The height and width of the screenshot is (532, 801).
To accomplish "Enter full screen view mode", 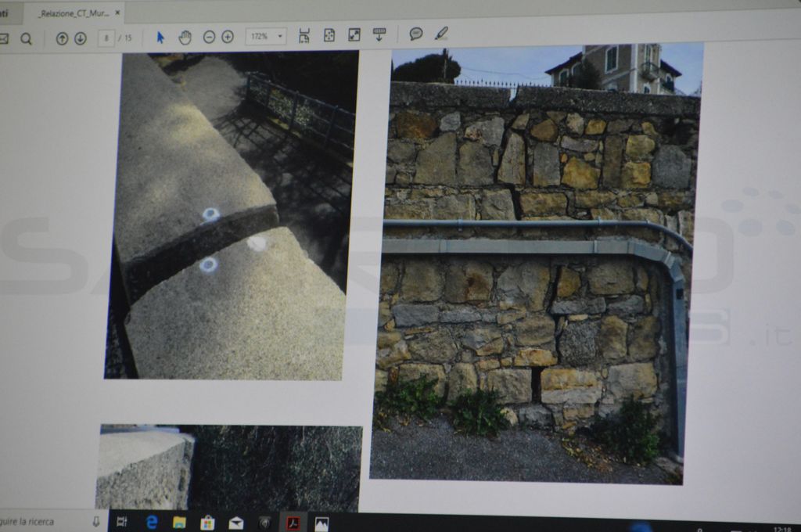I will click(x=354, y=34).
